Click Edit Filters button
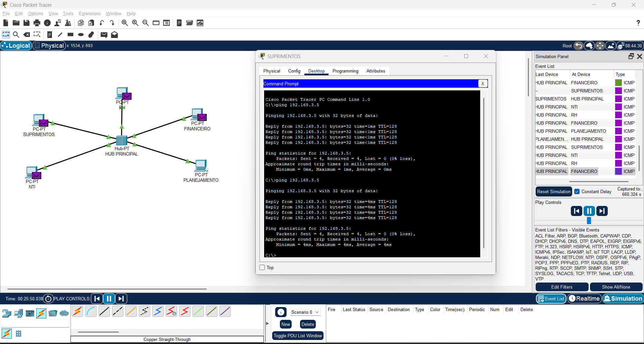This screenshot has width=644, height=344. pos(562,287)
